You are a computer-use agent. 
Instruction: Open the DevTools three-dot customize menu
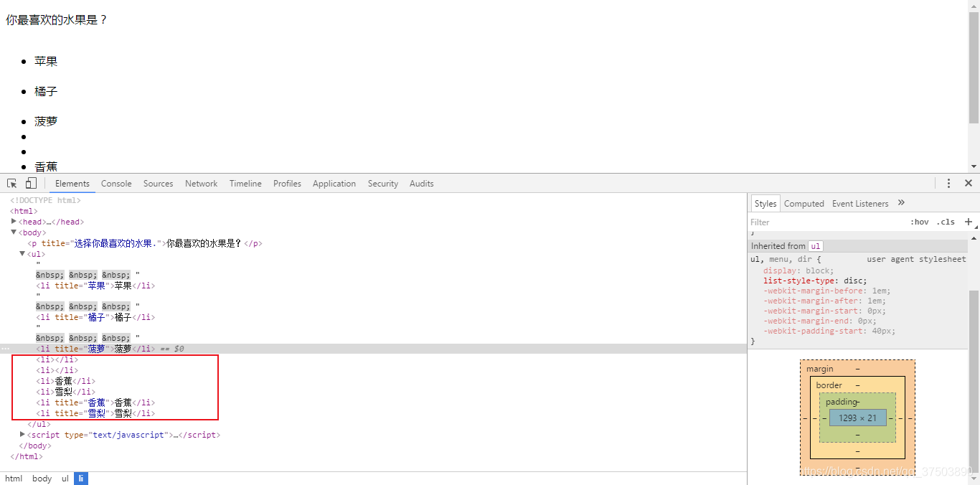pyautogui.click(x=948, y=184)
